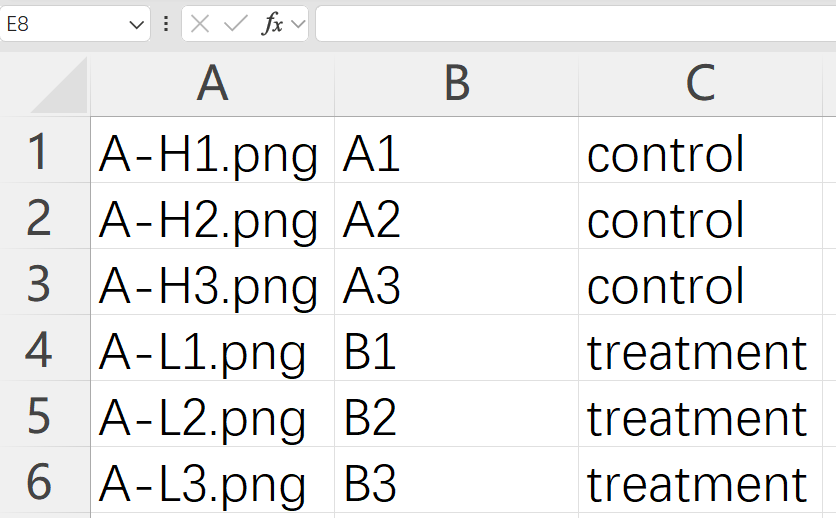
Task: Click the Cancel X icon in formula bar
Action: (200, 24)
